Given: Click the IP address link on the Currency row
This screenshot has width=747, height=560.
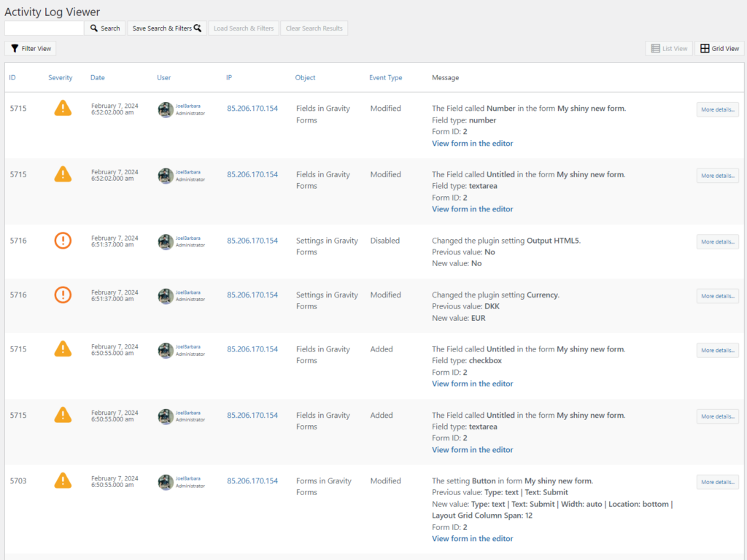Looking at the screenshot, I should pos(252,295).
